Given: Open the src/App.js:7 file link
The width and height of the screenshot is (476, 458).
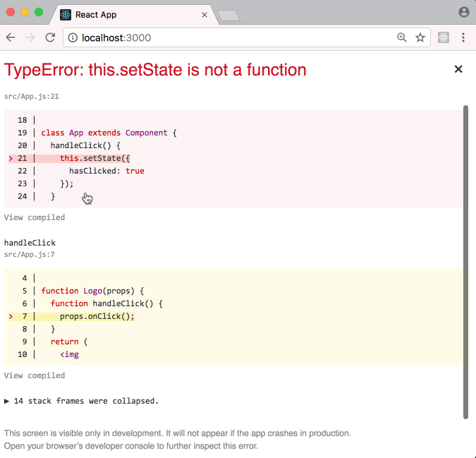Looking at the screenshot, I should pos(29,254).
